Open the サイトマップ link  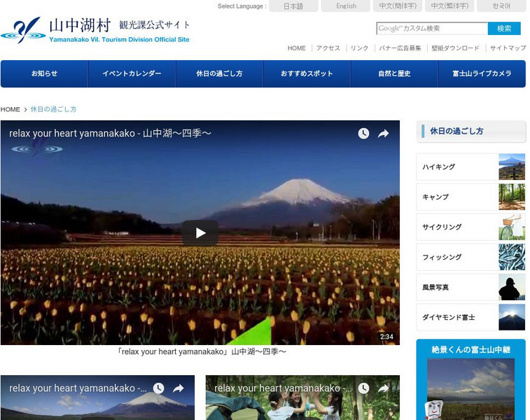pyautogui.click(x=508, y=48)
